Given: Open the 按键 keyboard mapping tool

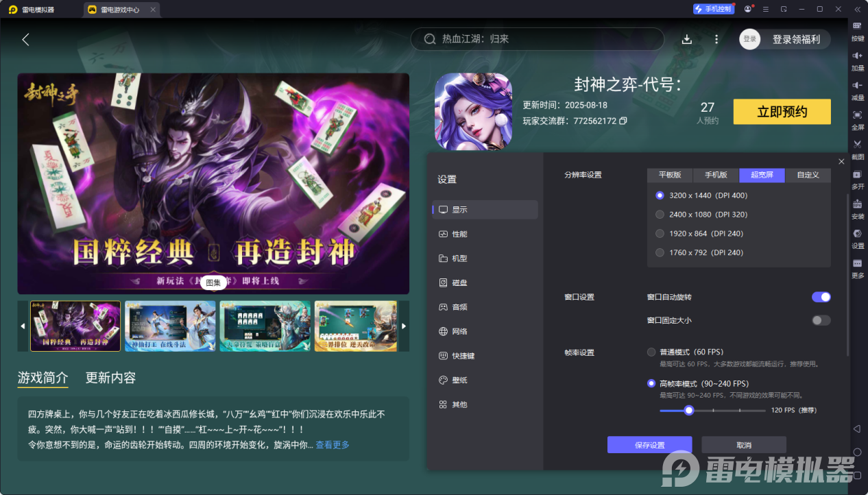Looking at the screenshot, I should pos(857,30).
